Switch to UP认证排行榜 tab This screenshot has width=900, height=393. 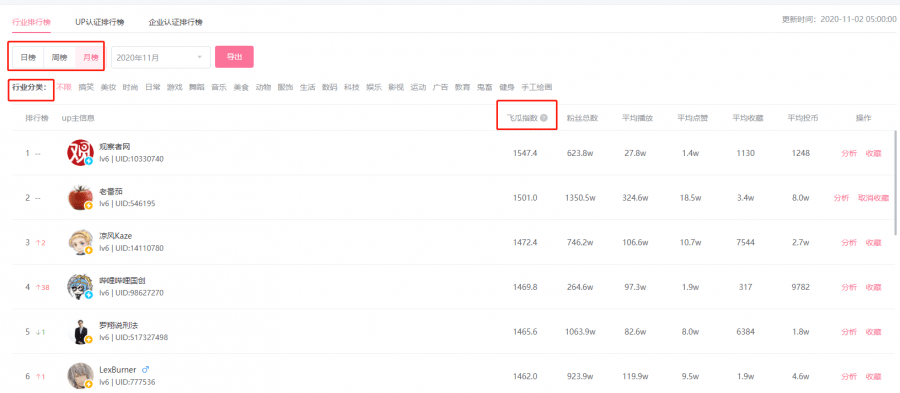tap(99, 22)
